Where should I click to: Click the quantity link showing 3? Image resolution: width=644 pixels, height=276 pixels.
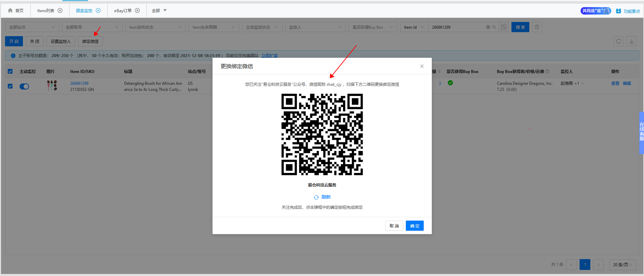(440, 83)
